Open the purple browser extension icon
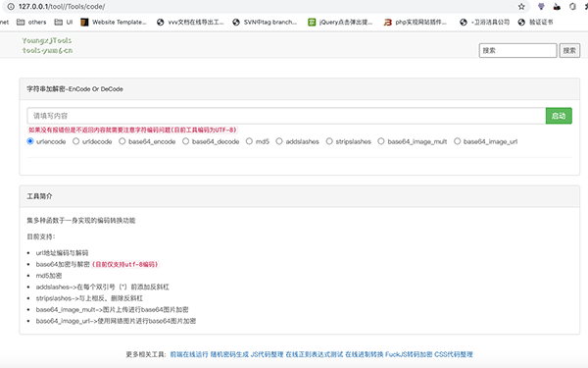Screen dimensions: 588x368 pos(541,7)
